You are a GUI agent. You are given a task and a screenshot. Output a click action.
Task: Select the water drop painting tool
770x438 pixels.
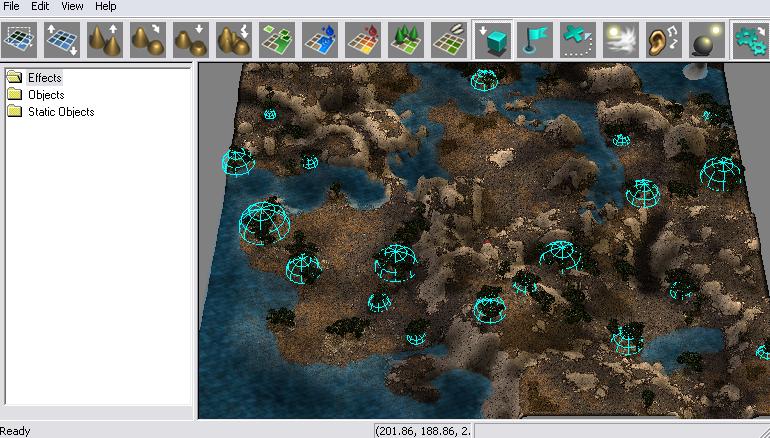pyautogui.click(x=320, y=39)
